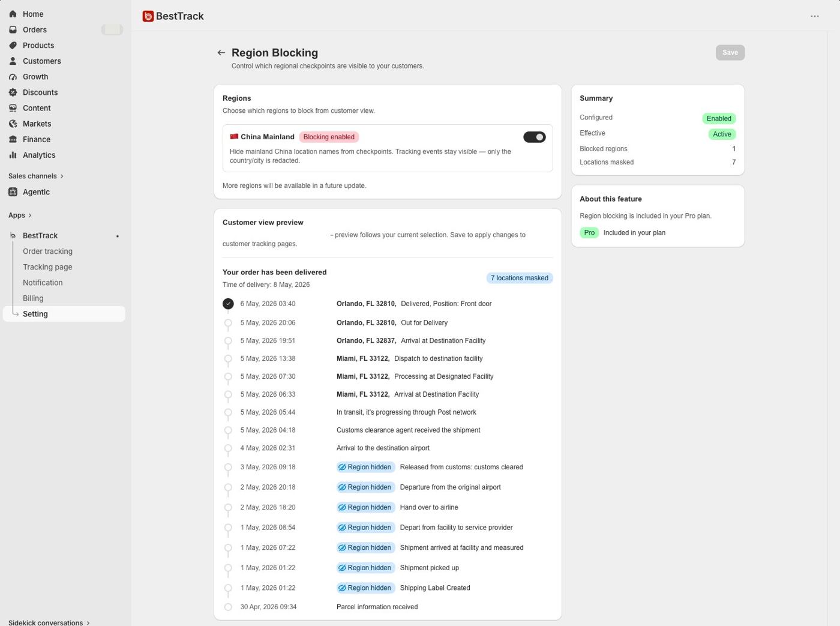Click the Blocked regions value in Summary

pyautogui.click(x=733, y=149)
